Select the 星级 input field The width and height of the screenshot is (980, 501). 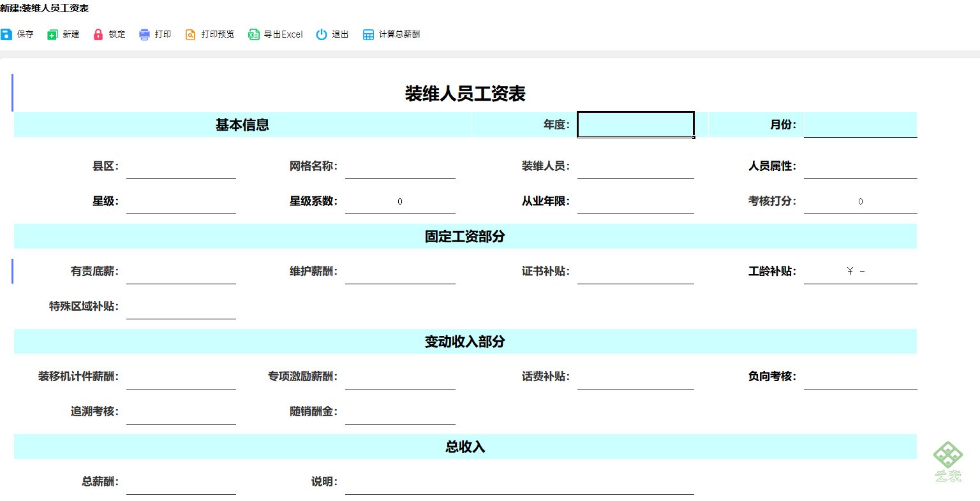[181, 201]
